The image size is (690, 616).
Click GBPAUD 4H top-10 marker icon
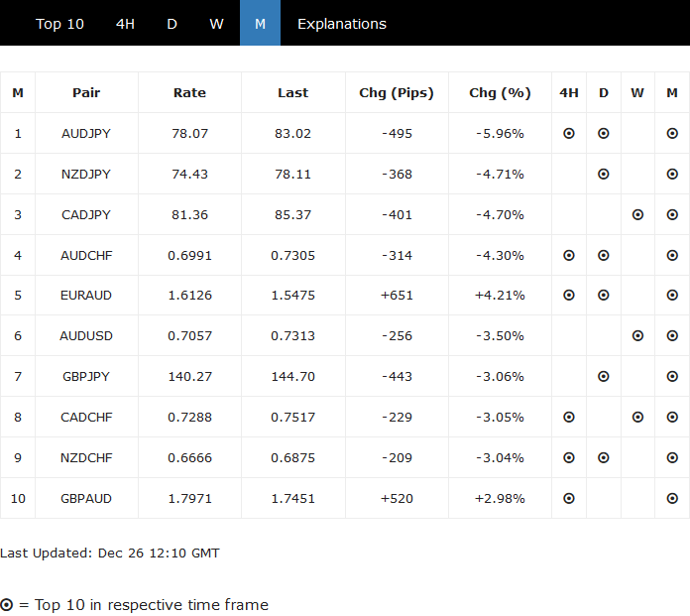[569, 499]
